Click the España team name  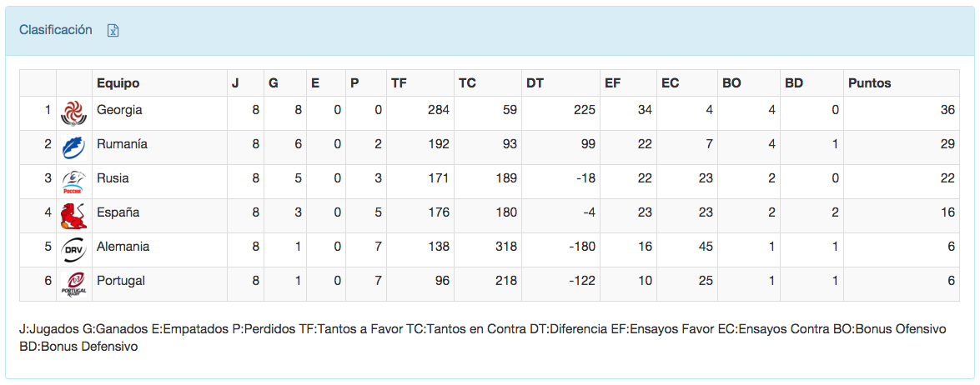(x=118, y=212)
